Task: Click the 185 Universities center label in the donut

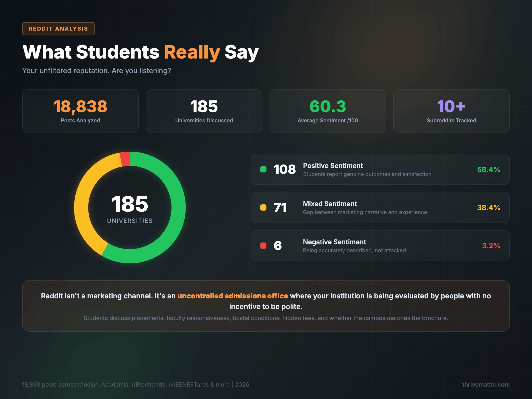Action: 130,207
